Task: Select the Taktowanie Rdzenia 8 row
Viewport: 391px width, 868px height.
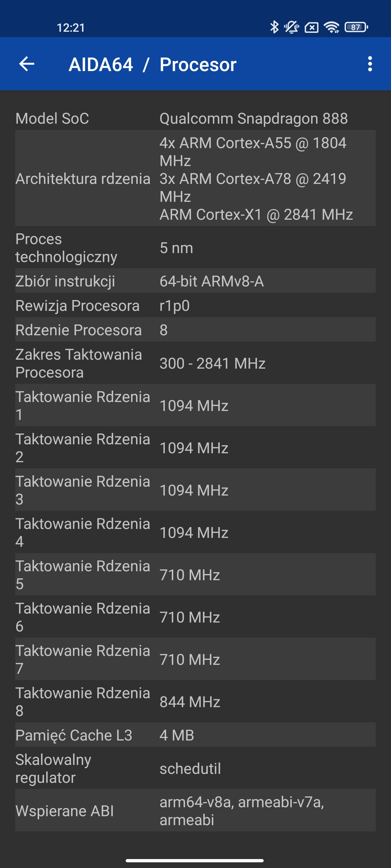Action: (x=195, y=701)
